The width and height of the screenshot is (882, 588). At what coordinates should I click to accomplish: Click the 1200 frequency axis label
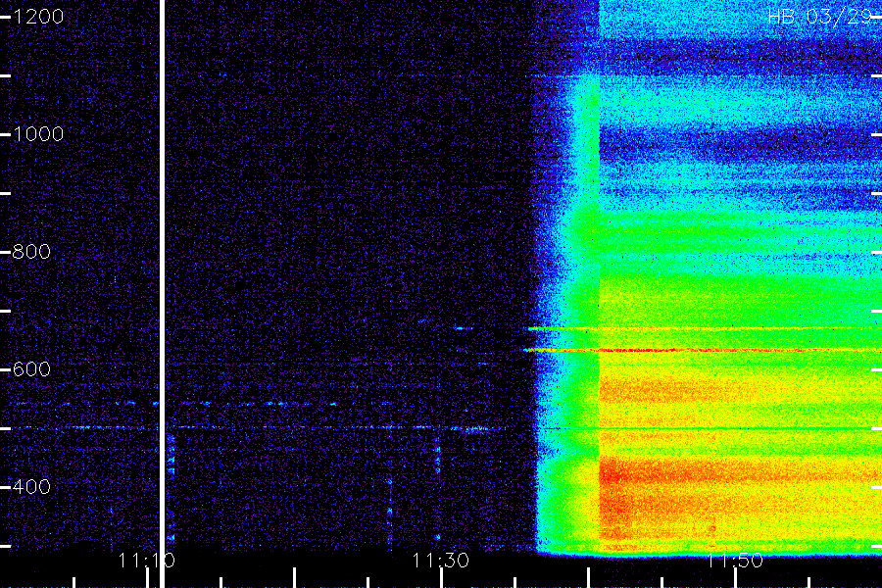pyautogui.click(x=38, y=17)
